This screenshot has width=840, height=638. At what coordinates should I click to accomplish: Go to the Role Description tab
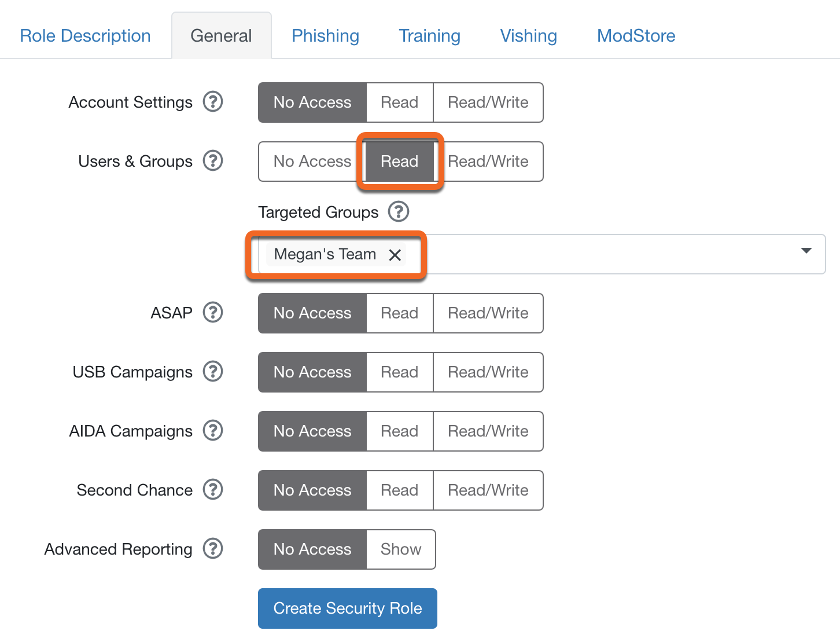(x=85, y=36)
